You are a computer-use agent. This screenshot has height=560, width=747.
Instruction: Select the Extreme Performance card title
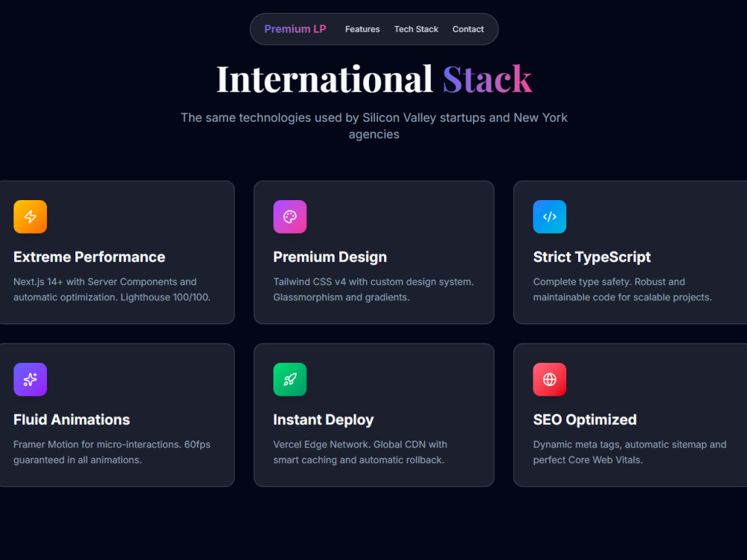(x=89, y=257)
